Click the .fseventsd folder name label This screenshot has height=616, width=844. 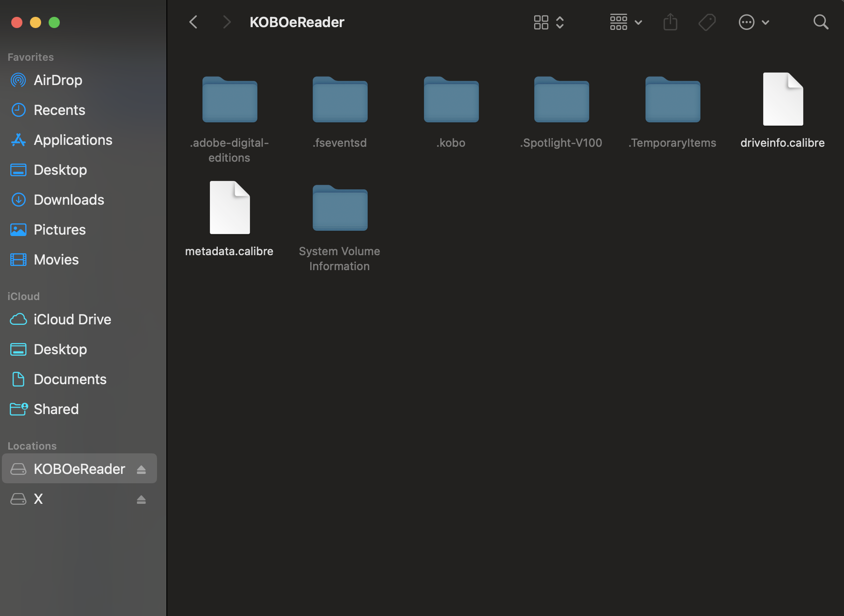click(340, 143)
